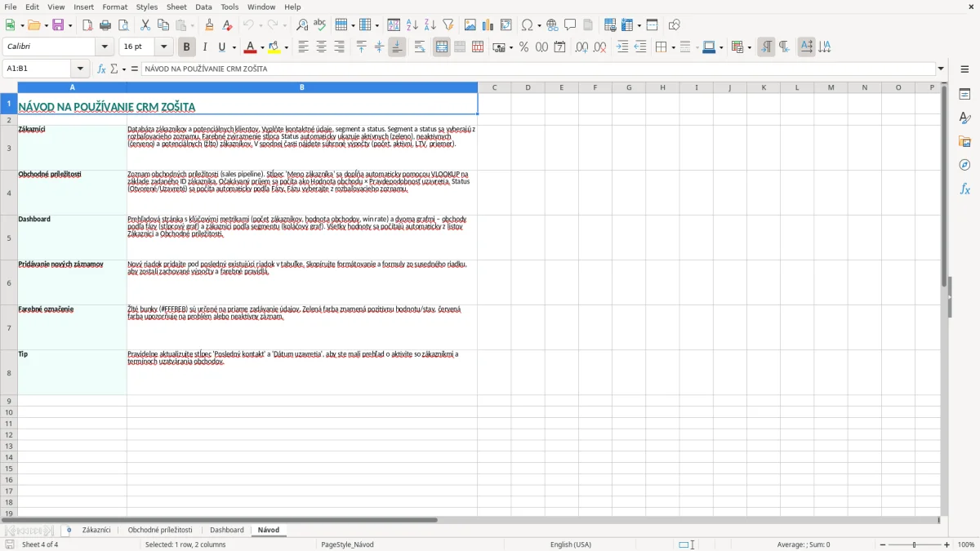Print the document via printer icon

[105, 25]
